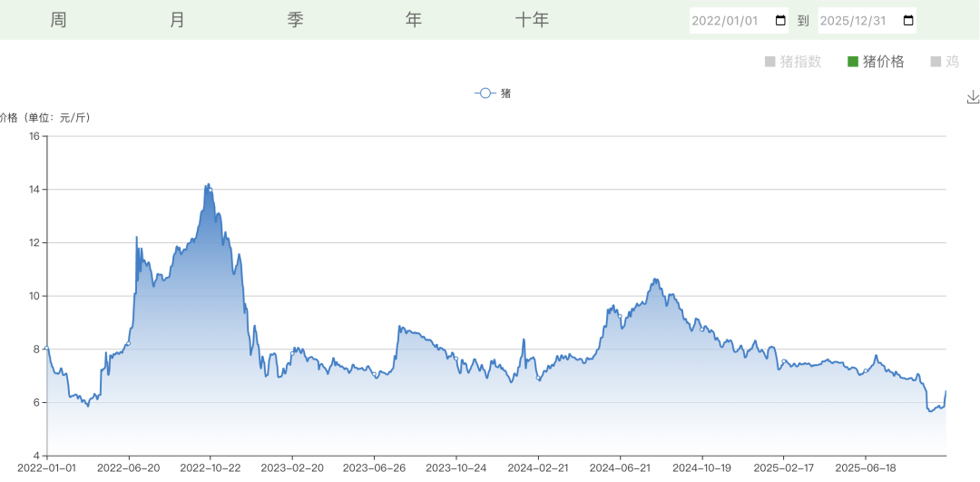This screenshot has width=980, height=482.
Task: Enable the 猪指数 series toggle
Action: pyautogui.click(x=793, y=62)
